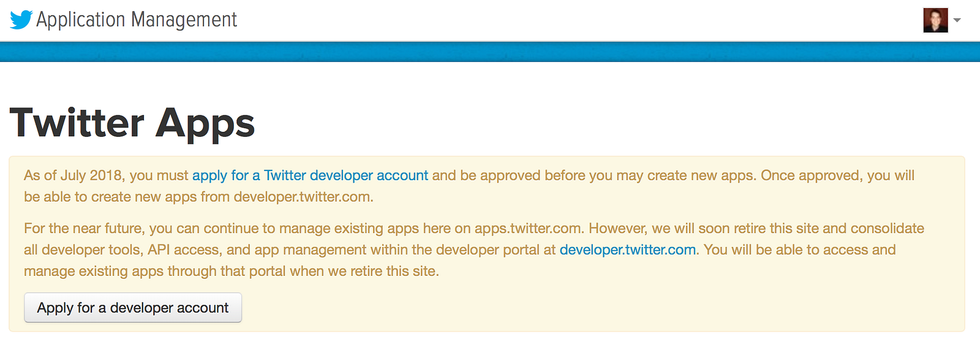Click the sentence starting 'For the near future'
This screenshot has height=339, width=980.
click(x=304, y=228)
